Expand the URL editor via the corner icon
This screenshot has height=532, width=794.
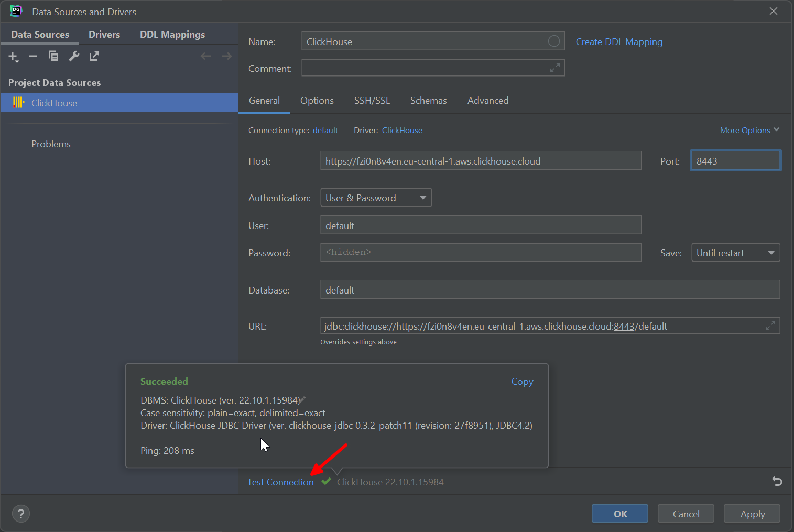tap(770, 325)
